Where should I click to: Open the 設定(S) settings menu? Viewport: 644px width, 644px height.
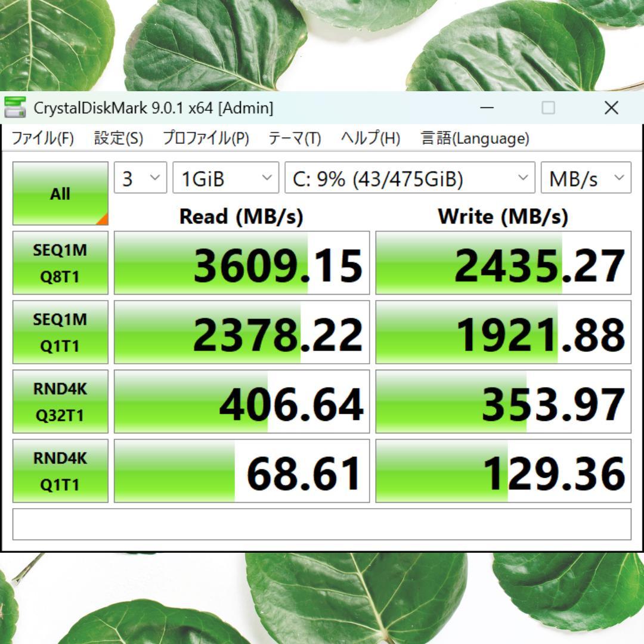[x=118, y=139]
